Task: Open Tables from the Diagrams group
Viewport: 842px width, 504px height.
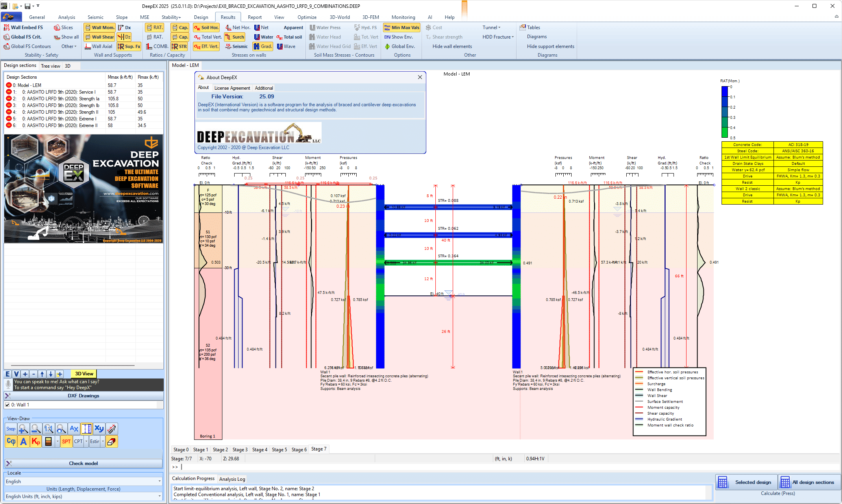Action: click(x=530, y=27)
